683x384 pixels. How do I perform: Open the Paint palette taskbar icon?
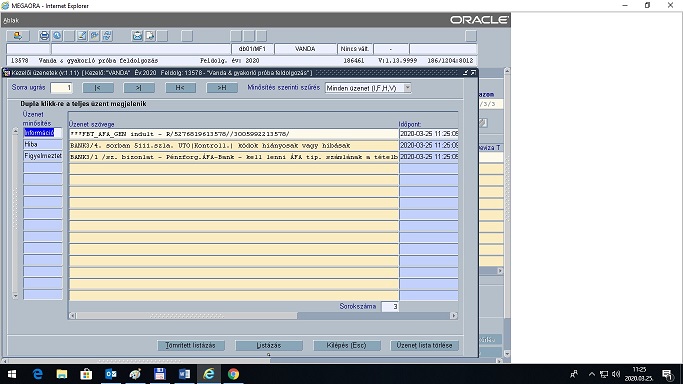[135, 374]
